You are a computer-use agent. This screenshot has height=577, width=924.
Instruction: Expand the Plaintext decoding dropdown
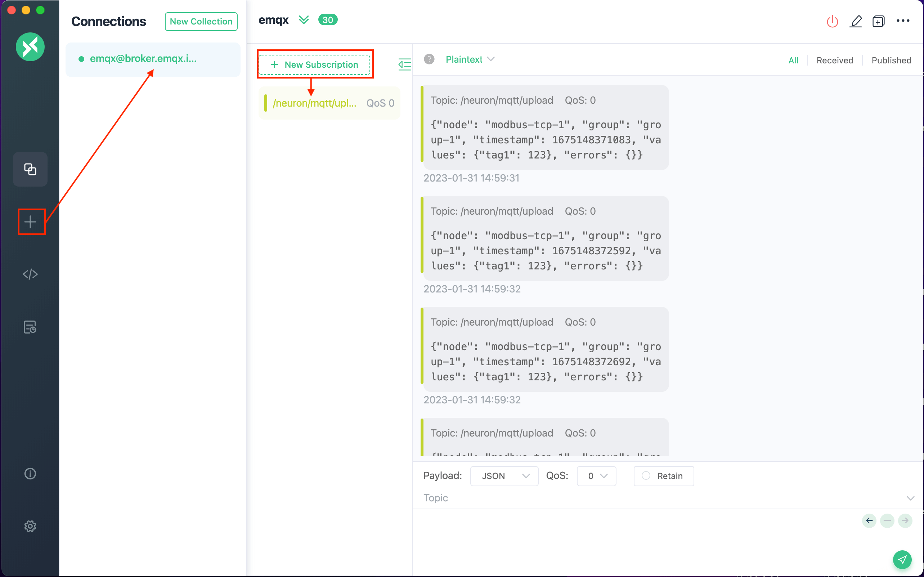[470, 59]
